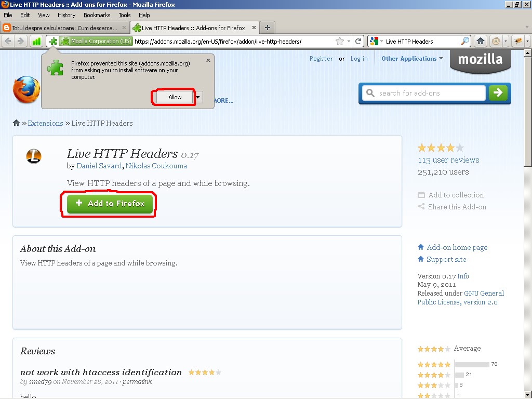The width and height of the screenshot is (532, 399).
Task: Click Allow in the install notification
Action: click(175, 97)
